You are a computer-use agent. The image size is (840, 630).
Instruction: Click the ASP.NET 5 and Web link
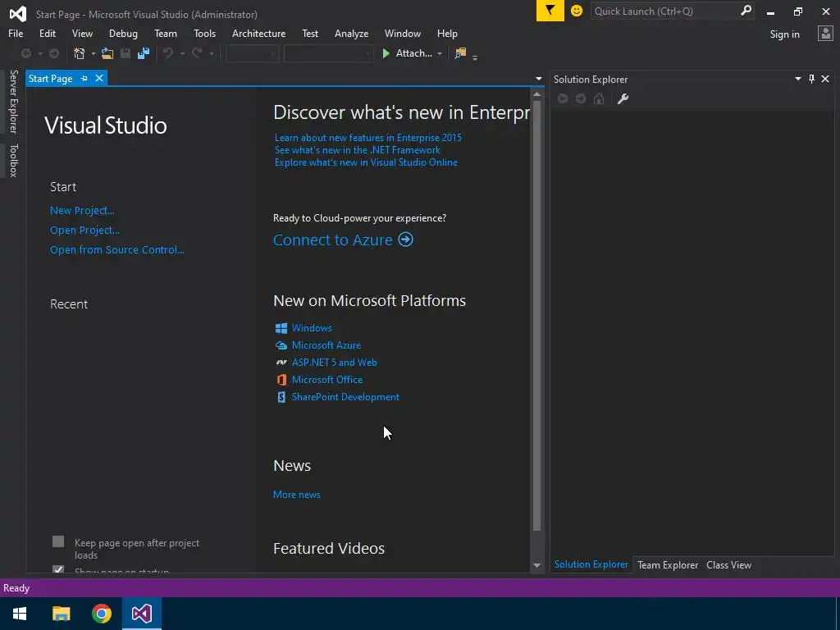[335, 362]
